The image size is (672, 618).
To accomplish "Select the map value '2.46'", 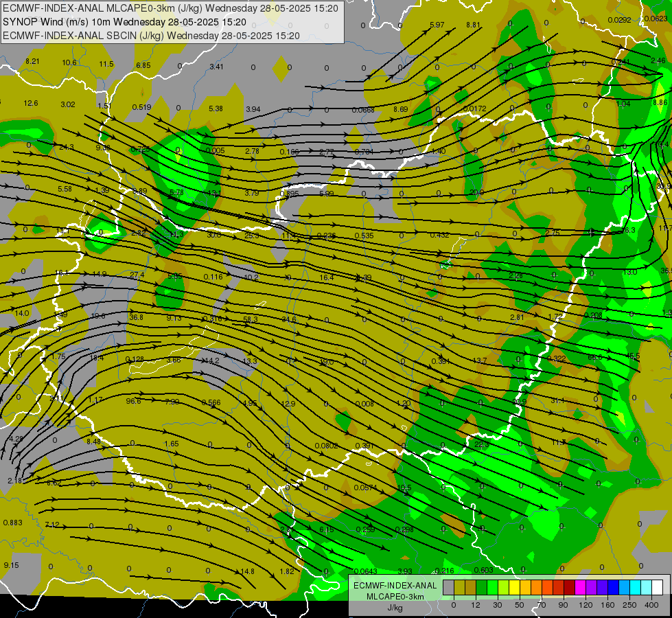I will (658, 60).
